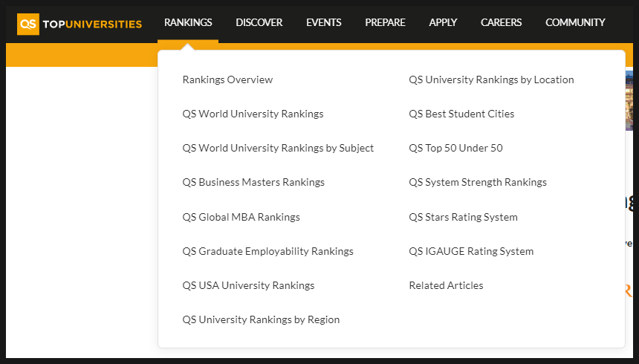Go to Rankings Overview
639x364 pixels.
point(227,79)
